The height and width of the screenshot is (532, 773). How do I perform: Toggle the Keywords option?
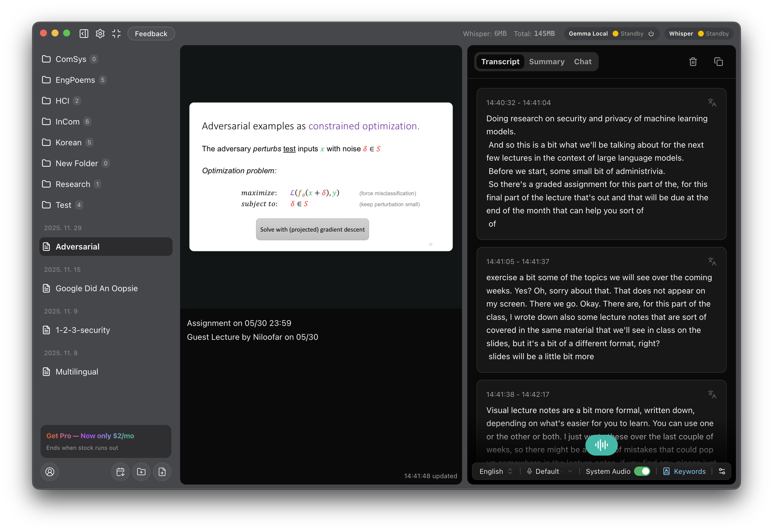pos(684,471)
